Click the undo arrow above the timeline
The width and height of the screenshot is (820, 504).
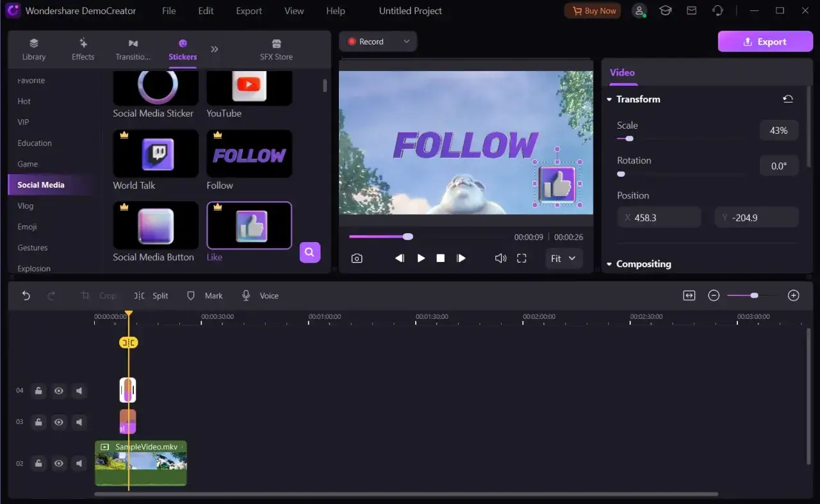pos(26,295)
